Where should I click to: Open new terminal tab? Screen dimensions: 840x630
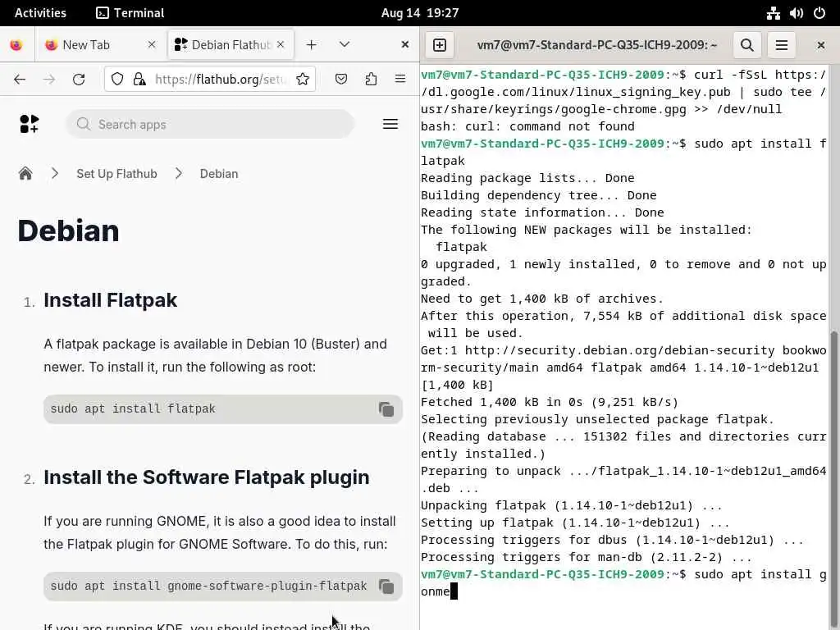[440, 45]
